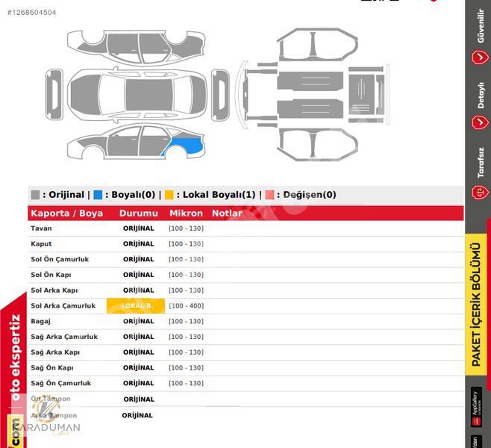Click the Kaporta / Boya column header
Image resolution: width=491 pixels, height=448 pixels.
[x=66, y=213]
